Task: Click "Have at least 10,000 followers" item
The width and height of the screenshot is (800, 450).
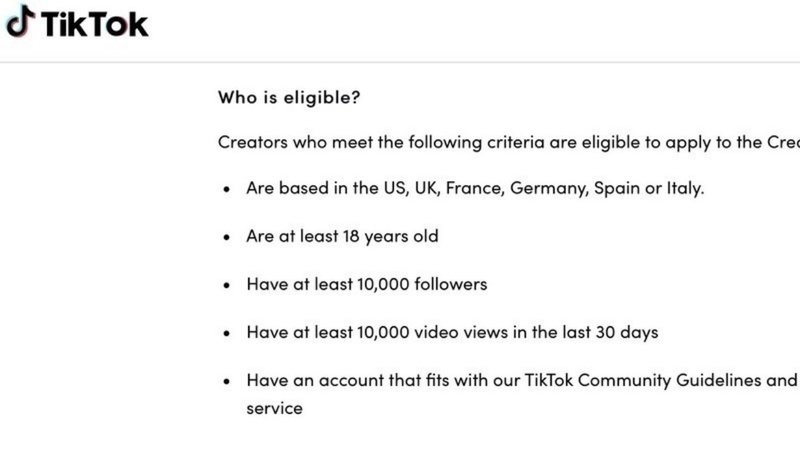Action: pos(366,284)
